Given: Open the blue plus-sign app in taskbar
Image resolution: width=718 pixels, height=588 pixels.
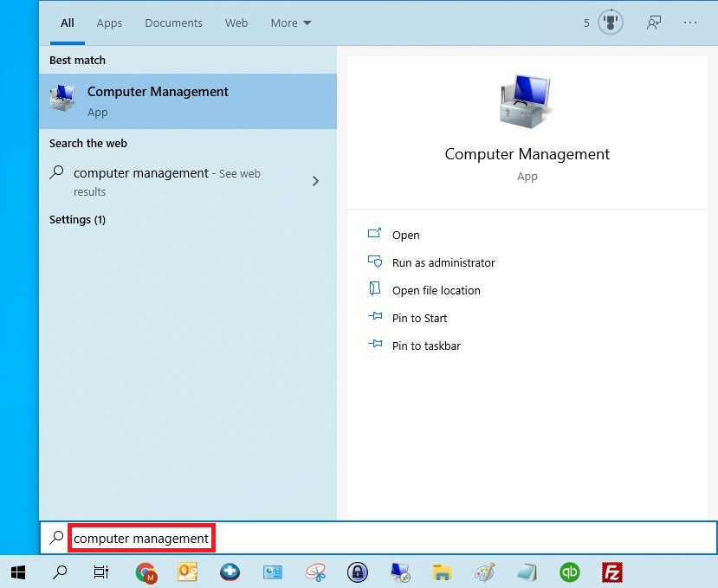Looking at the screenshot, I should click(x=230, y=572).
